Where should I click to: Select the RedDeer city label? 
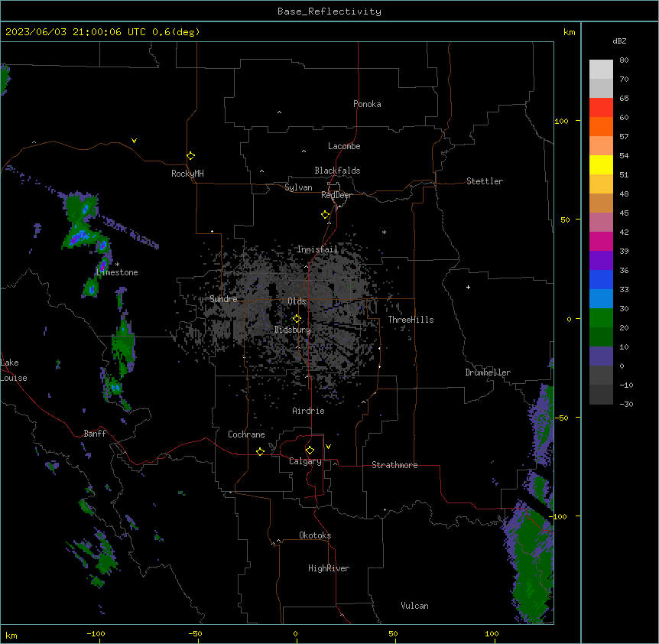coord(336,195)
